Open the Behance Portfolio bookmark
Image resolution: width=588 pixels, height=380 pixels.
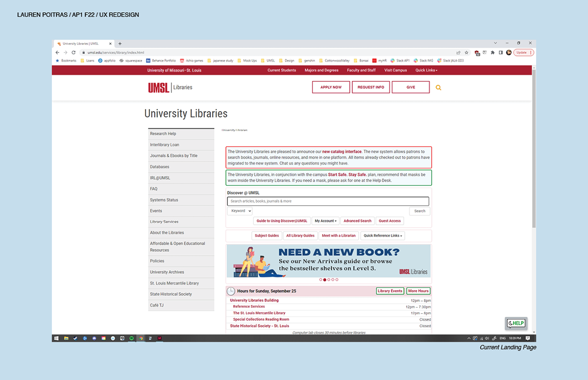tap(161, 61)
